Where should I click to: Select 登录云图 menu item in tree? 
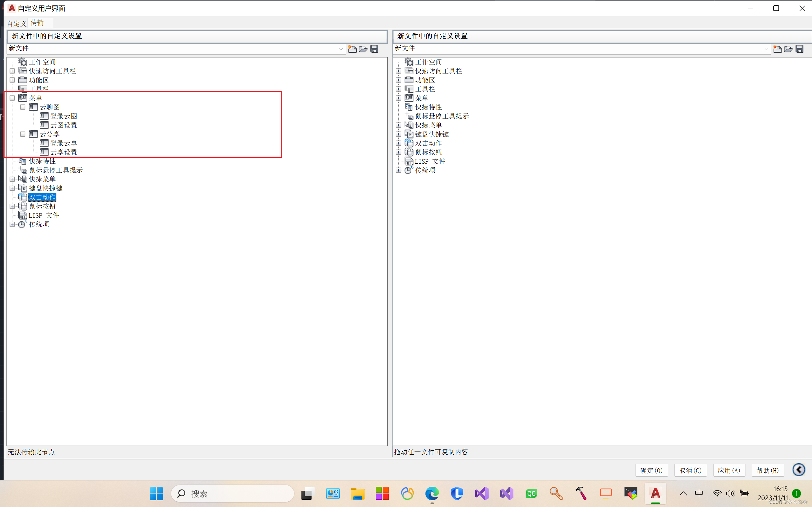tap(64, 116)
